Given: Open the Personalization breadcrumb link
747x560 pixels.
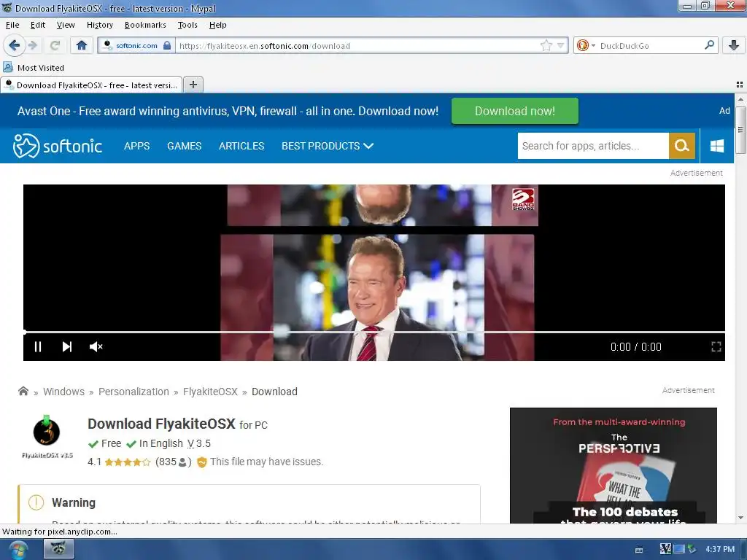Looking at the screenshot, I should coord(133,392).
